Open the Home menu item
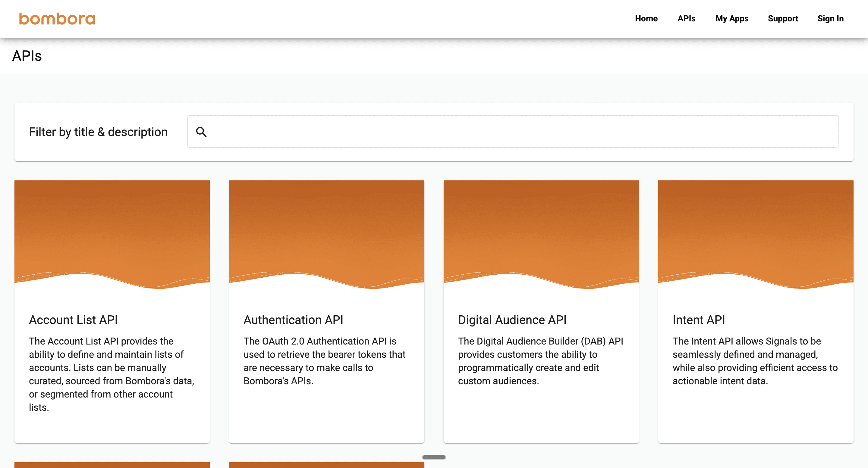The width and height of the screenshot is (868, 468). coord(646,18)
